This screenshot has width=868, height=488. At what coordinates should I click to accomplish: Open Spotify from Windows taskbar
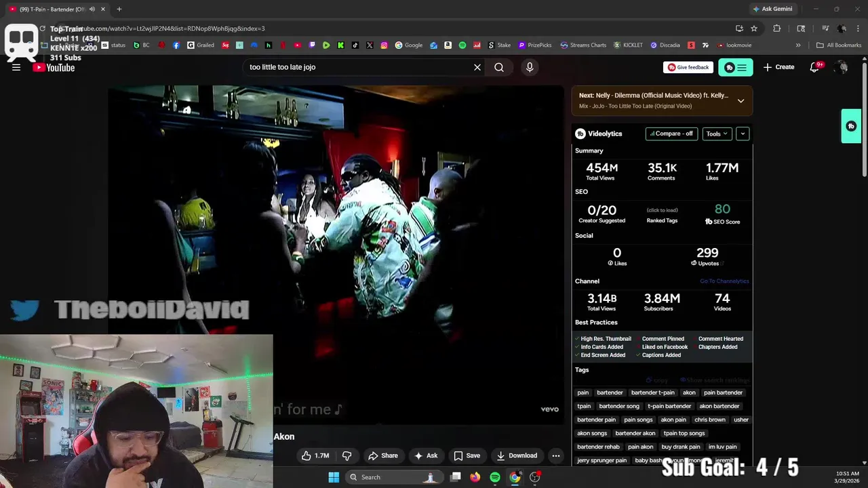[495, 477]
